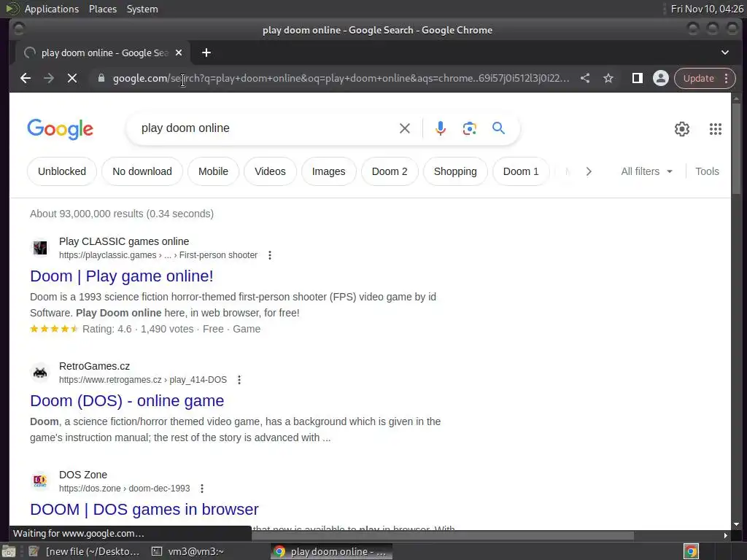Open more options for RetroGames.cz result
Screen dimensions: 747x560
coord(239,380)
